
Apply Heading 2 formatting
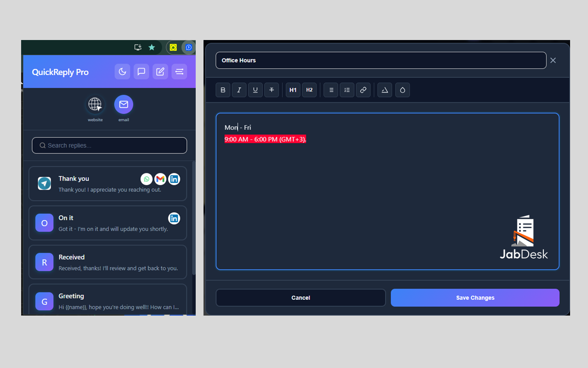309,90
